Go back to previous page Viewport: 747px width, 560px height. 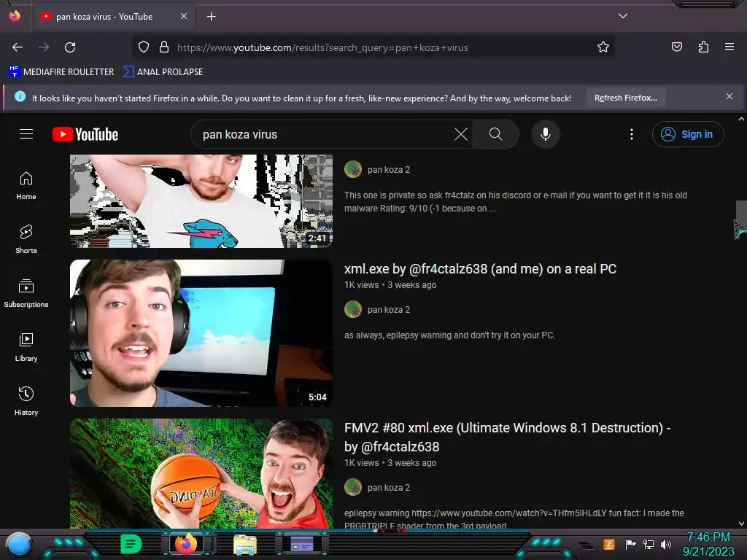18,47
